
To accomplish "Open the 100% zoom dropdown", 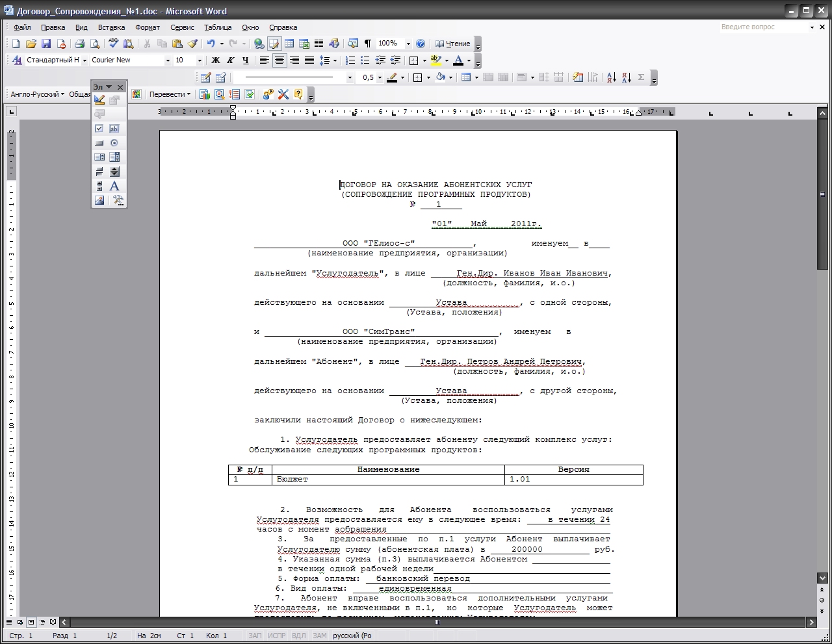I will 408,44.
